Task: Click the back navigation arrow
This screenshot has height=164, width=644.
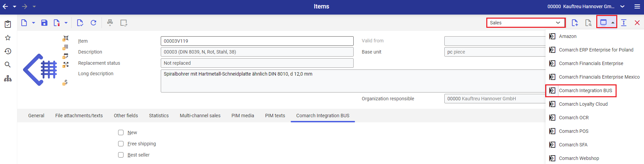Action: point(5,6)
